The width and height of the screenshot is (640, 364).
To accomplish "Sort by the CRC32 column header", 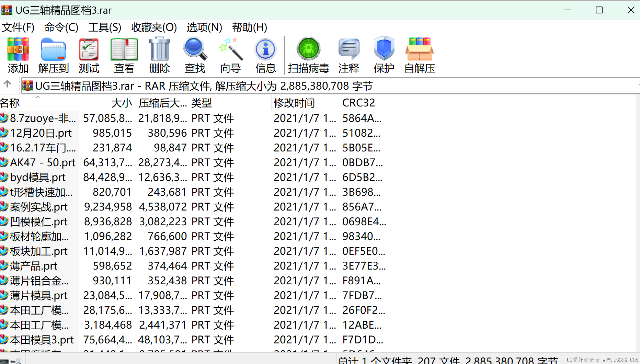I will pyautogui.click(x=364, y=103).
